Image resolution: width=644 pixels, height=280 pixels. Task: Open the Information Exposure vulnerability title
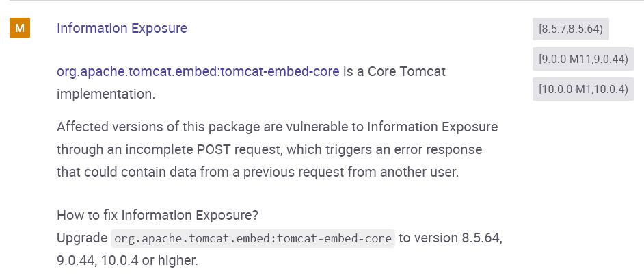click(x=122, y=29)
